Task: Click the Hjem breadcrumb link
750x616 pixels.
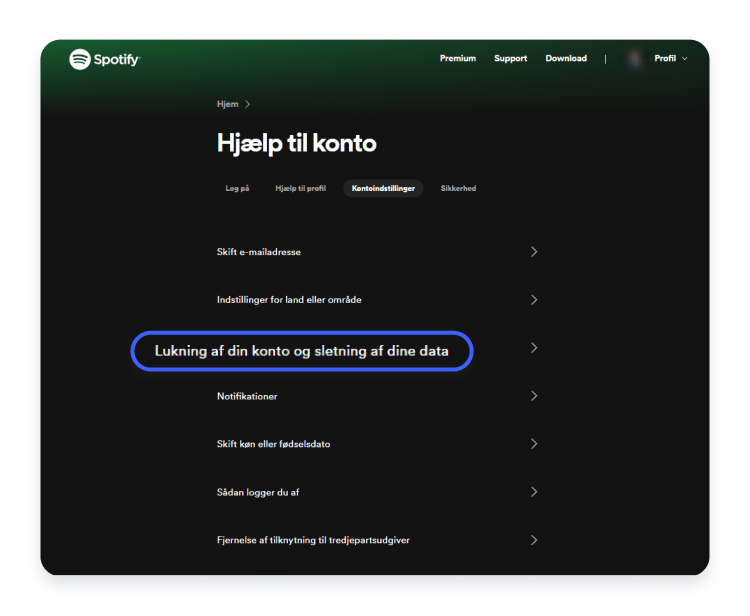Action: point(227,104)
